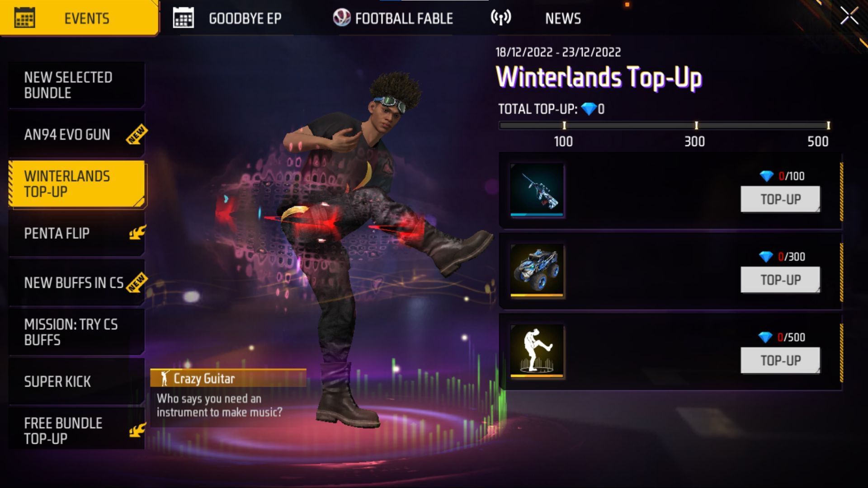Image resolution: width=868 pixels, height=488 pixels.
Task: Click the gun skin reward icon
Action: click(537, 190)
